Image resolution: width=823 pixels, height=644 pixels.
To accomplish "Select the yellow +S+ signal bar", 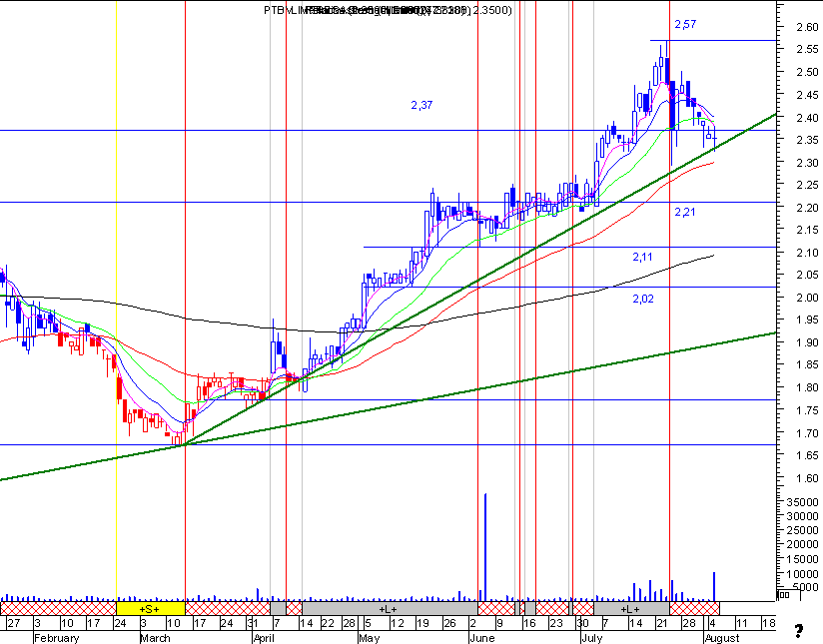I will tap(150, 609).
